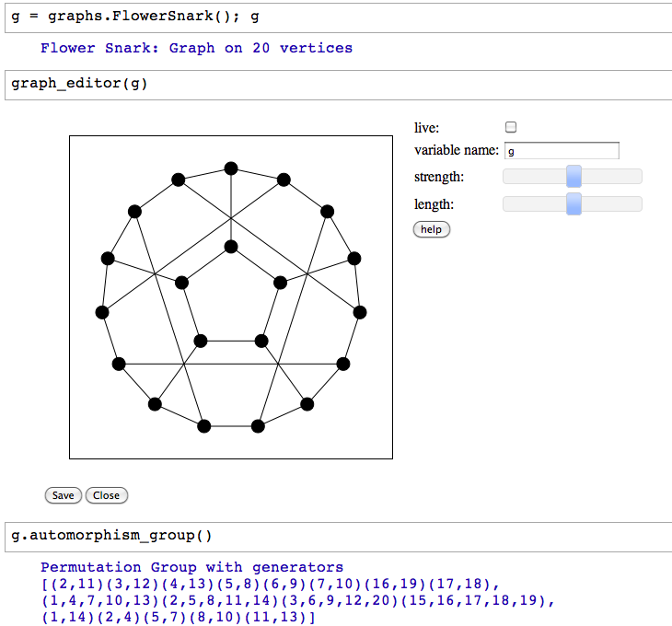Image resolution: width=672 pixels, height=626 pixels.
Task: Click the strength slider handle
Action: tap(574, 176)
